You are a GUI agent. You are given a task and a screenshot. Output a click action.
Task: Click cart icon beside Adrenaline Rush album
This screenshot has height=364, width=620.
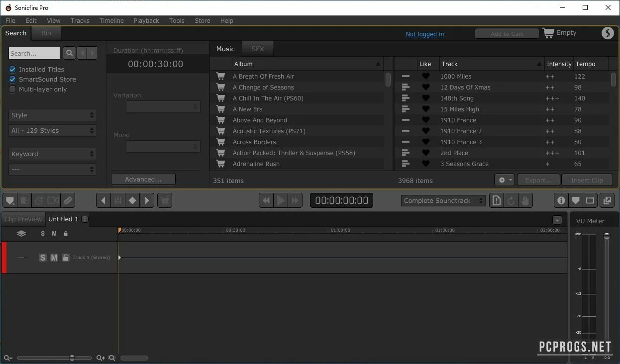coord(220,164)
